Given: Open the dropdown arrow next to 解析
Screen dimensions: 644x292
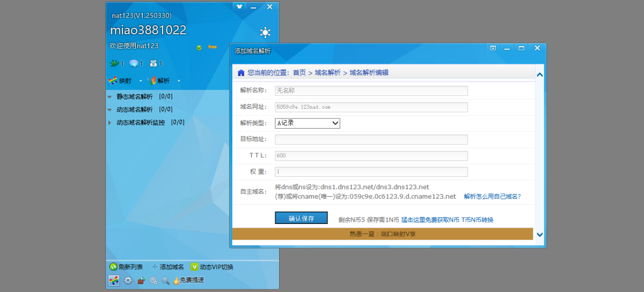Looking at the screenshot, I should click(x=179, y=81).
